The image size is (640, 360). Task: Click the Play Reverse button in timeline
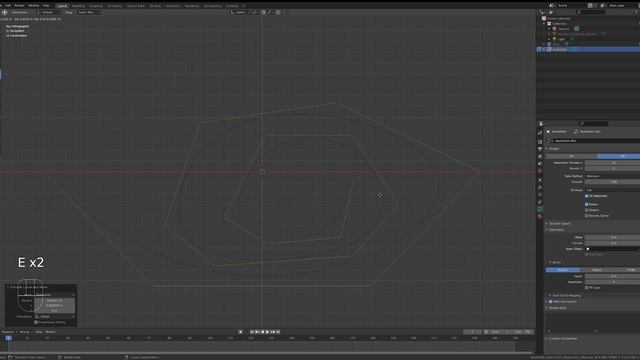[262, 332]
